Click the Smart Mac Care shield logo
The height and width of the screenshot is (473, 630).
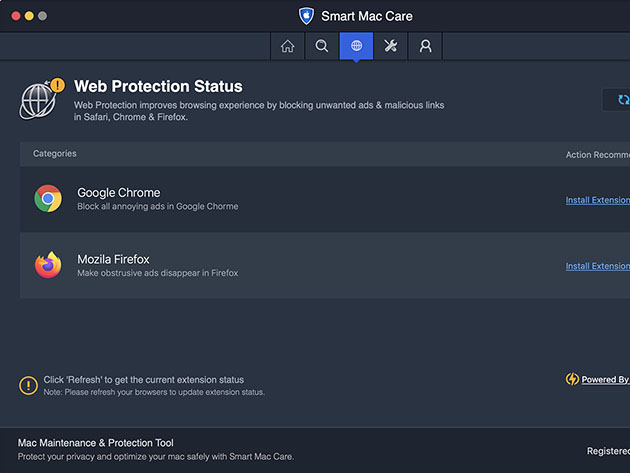(306, 16)
